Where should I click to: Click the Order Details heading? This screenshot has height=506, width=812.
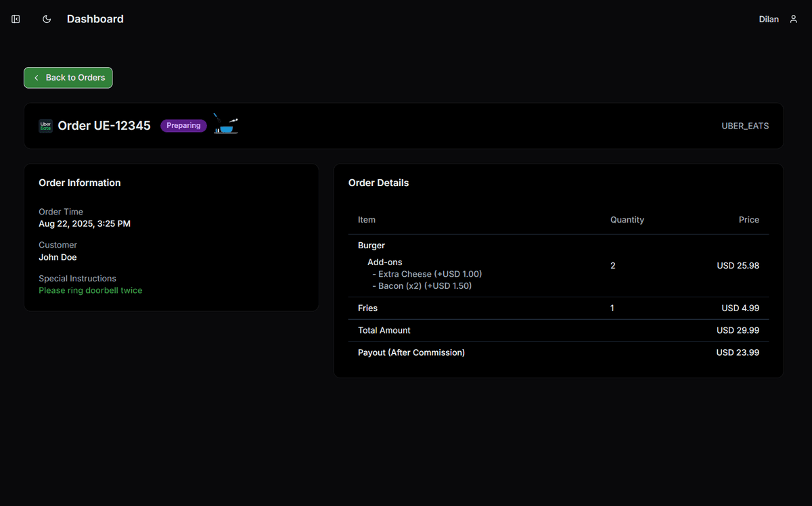[378, 183]
